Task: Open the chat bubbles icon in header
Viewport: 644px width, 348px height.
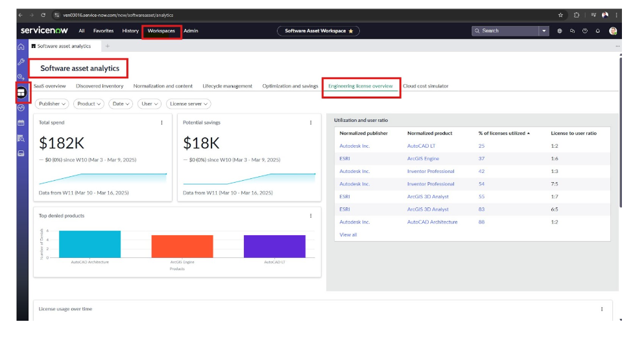Action: pyautogui.click(x=572, y=30)
